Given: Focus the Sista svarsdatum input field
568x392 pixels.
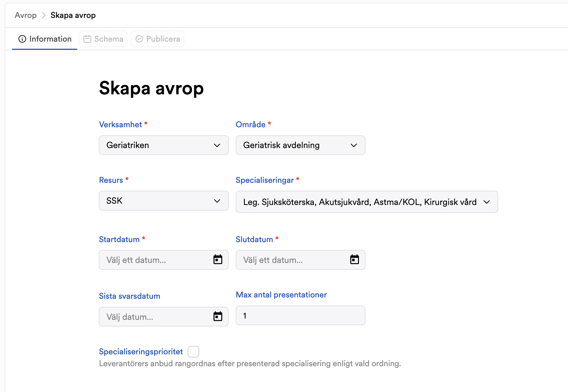Looking at the screenshot, I should [x=164, y=316].
